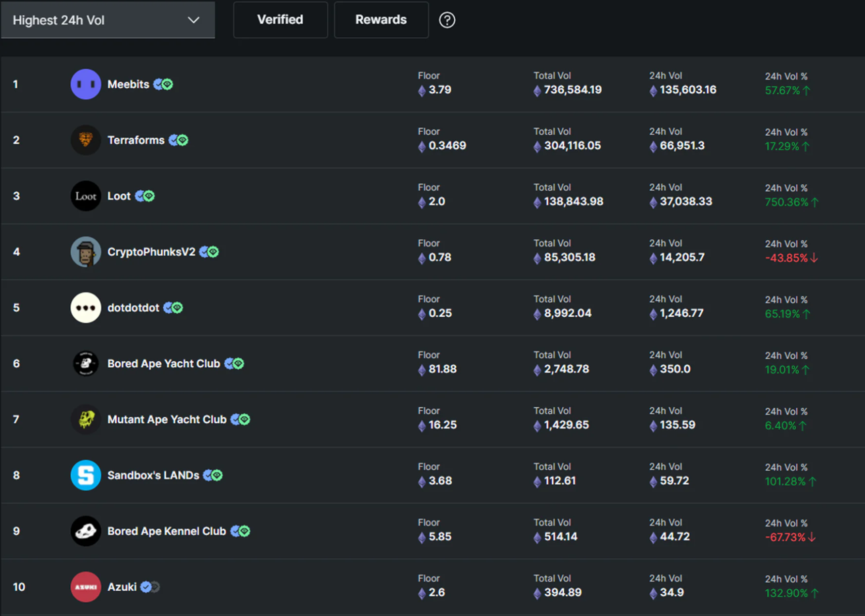Click the dotdotdot collection avatar
The width and height of the screenshot is (865, 616).
pos(86,308)
